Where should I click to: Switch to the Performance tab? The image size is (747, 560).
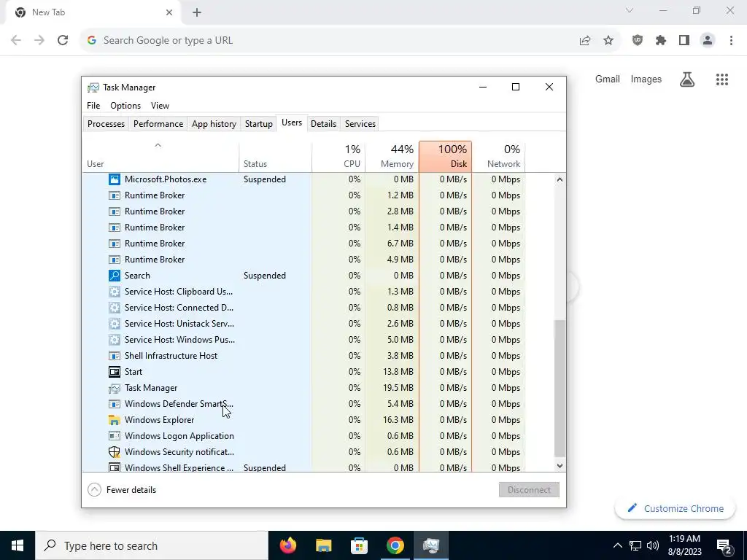coord(158,124)
